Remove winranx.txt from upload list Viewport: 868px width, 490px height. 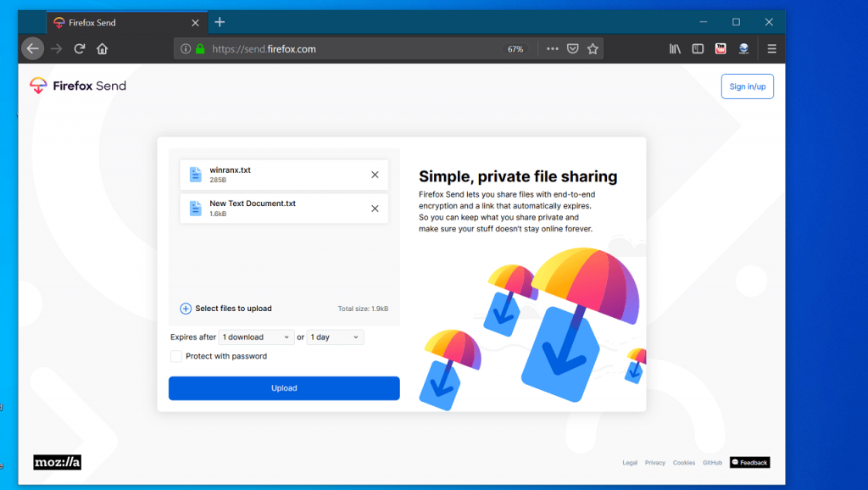tap(375, 175)
